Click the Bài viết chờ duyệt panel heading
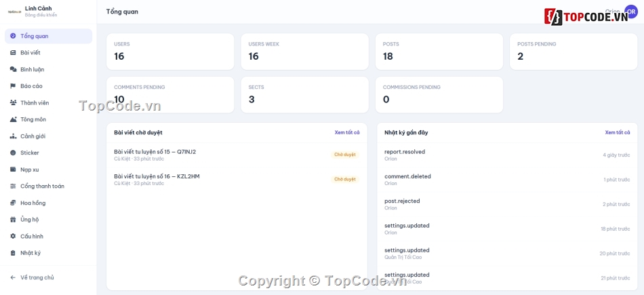 pos(138,132)
